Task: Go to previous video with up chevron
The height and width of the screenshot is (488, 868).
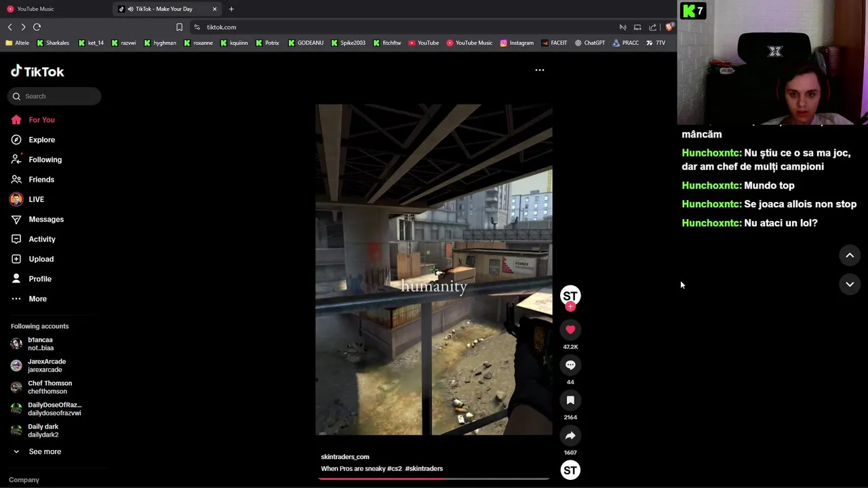Action: (850, 255)
